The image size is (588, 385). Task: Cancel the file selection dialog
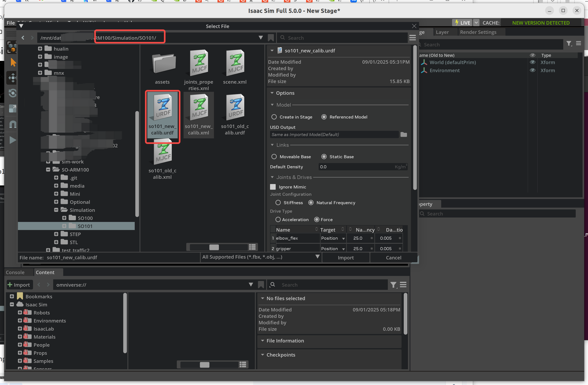[393, 257]
